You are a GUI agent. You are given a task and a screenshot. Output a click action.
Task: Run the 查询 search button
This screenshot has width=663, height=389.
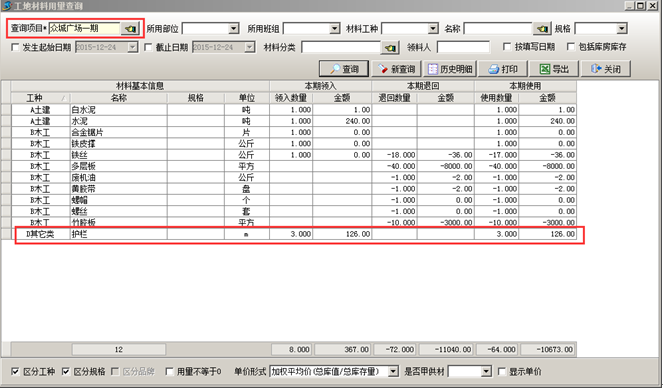click(x=344, y=69)
